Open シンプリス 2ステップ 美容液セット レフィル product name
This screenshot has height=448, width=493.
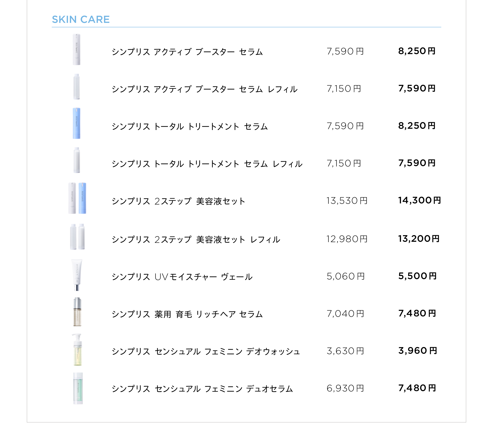tap(196, 239)
